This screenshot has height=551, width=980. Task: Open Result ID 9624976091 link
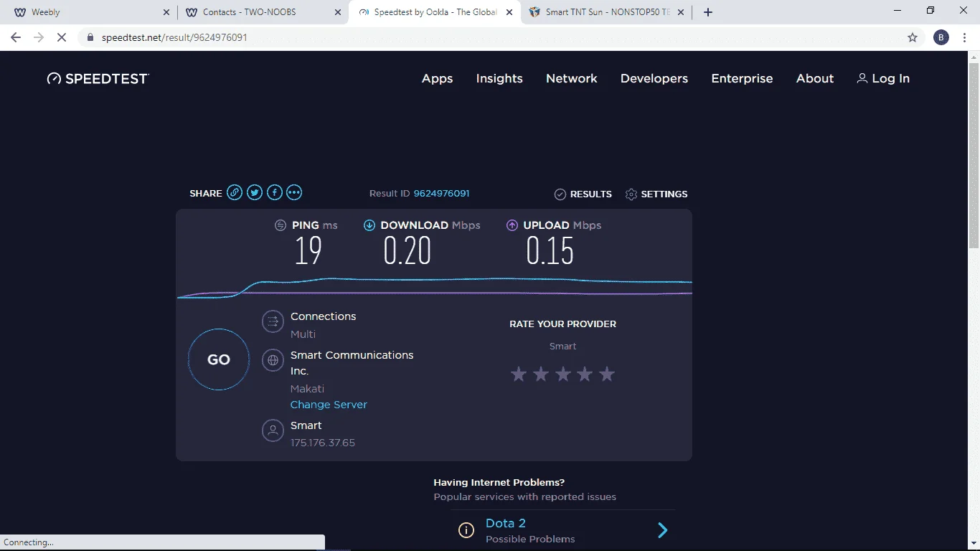(x=441, y=194)
